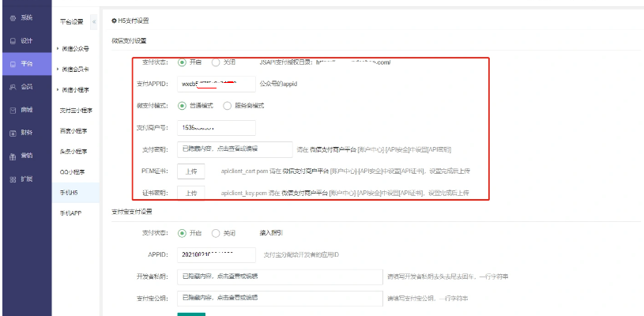644x316 pixels.
Task: Select 关闭 radio for WeChat 支付状态
Action: pyautogui.click(x=216, y=62)
